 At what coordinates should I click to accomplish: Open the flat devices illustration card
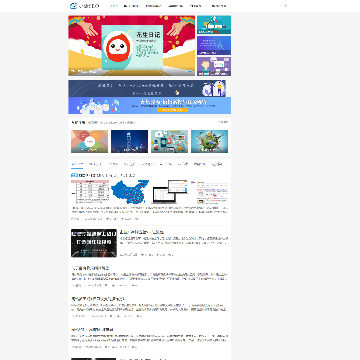coord(169,141)
